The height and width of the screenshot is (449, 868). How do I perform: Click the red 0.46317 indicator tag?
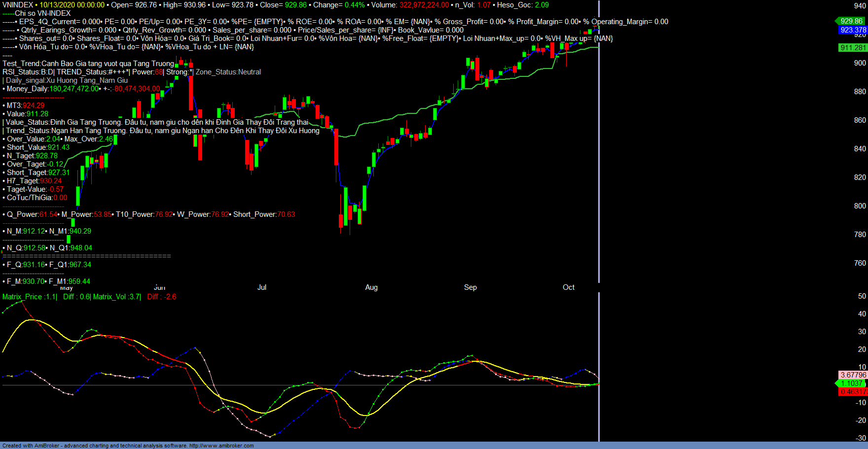[x=853, y=392]
